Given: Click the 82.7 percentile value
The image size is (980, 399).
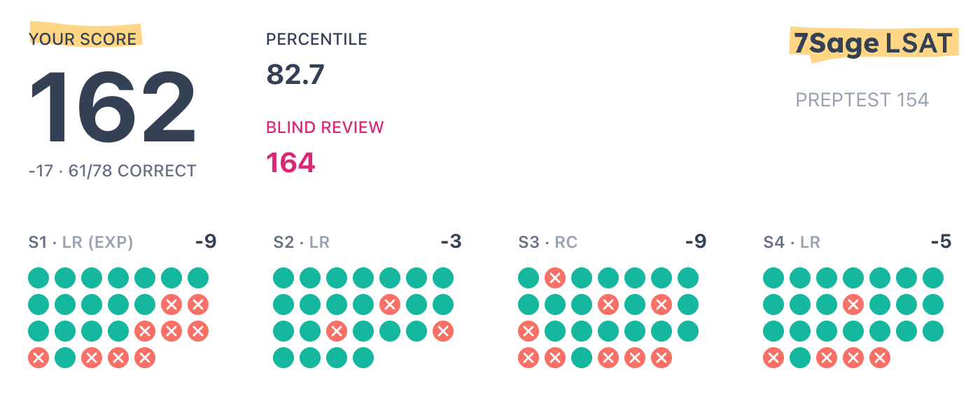Looking at the screenshot, I should coord(295,74).
